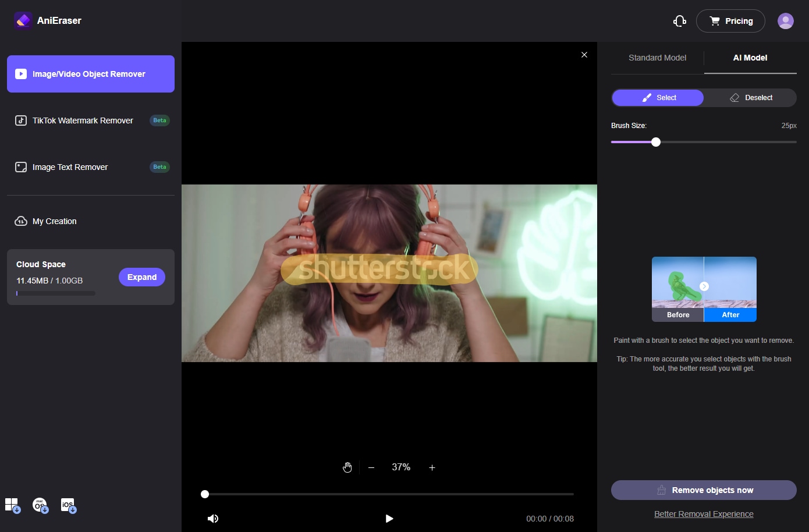Viewport: 809px width, 532px height.
Task: Click the Beta badge beside Image Text Remover
Action: (x=159, y=167)
